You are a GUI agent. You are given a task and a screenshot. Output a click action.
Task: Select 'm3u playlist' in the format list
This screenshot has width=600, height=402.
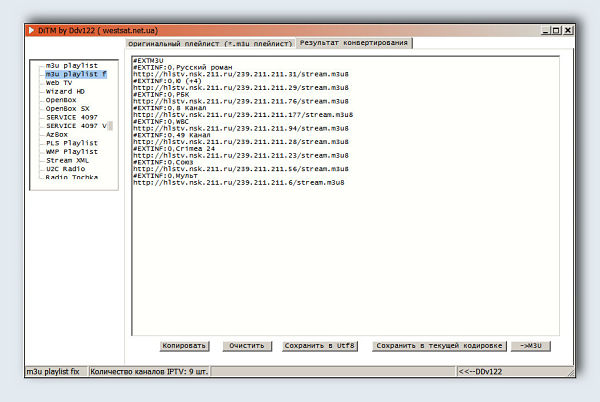coord(71,66)
